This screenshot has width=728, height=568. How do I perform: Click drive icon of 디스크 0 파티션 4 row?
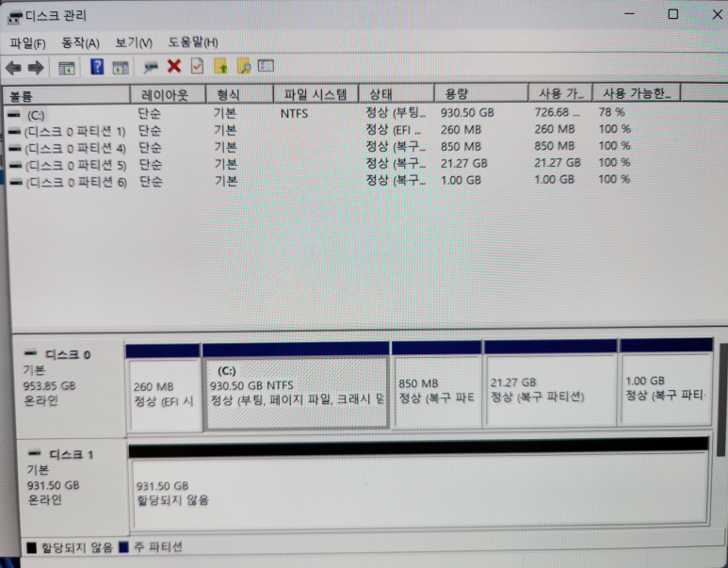pyautogui.click(x=15, y=148)
